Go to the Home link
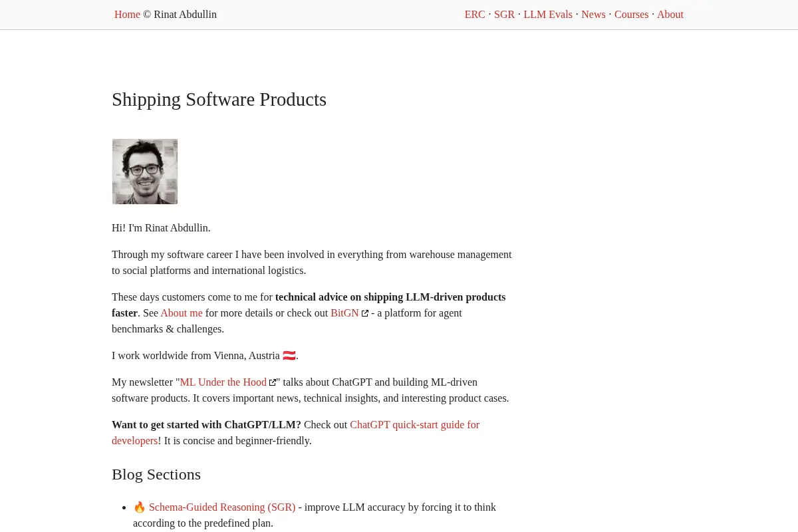The height and width of the screenshot is (532, 798). click(x=127, y=15)
